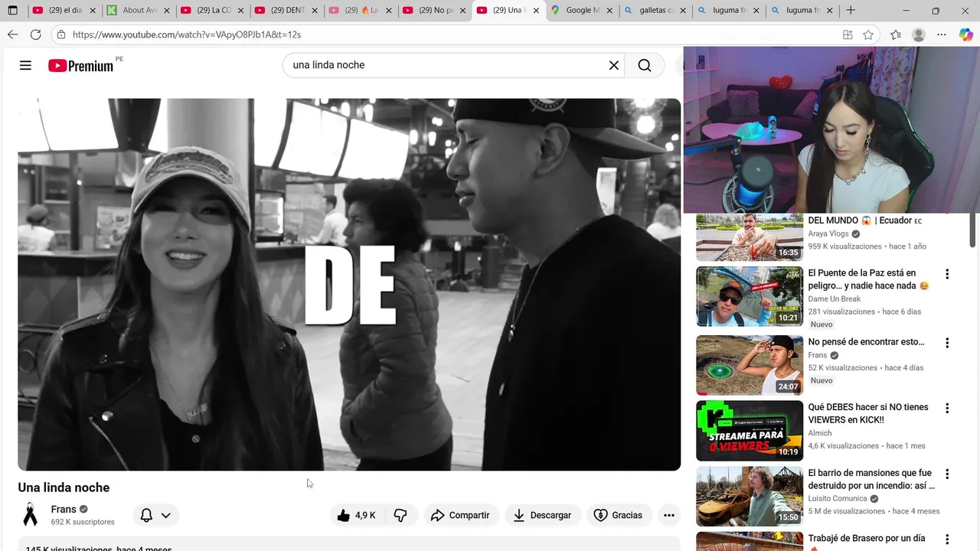Screen dimensions: 980x551
Task: Open 'STREAMEA PARA 0 VIEWERS' thumbnail
Action: [750, 431]
